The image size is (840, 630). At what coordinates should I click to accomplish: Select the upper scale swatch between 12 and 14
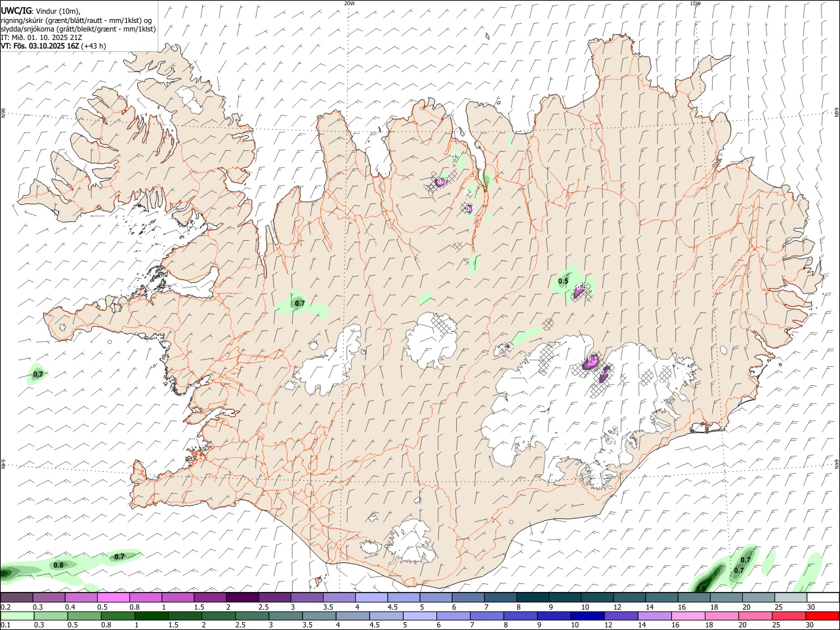click(x=629, y=597)
